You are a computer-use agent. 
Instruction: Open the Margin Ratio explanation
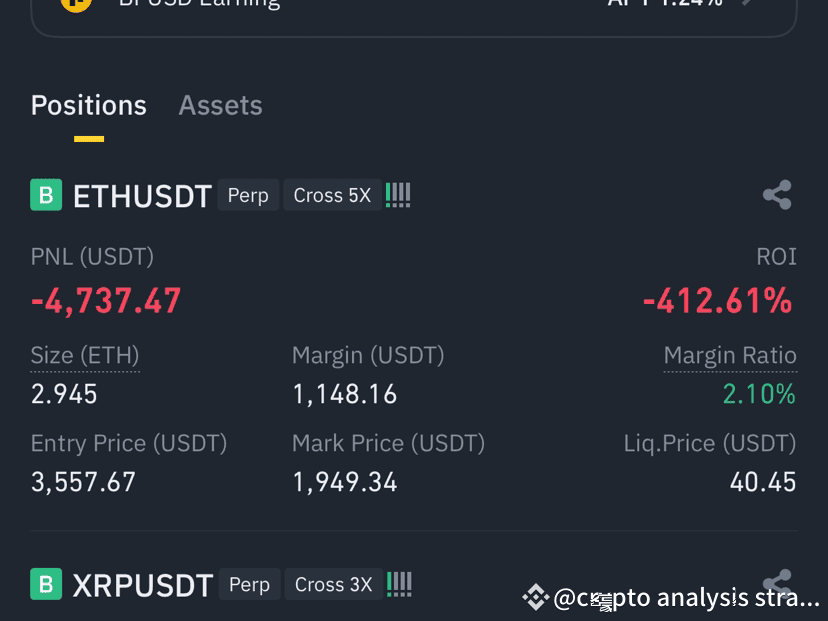pos(730,355)
